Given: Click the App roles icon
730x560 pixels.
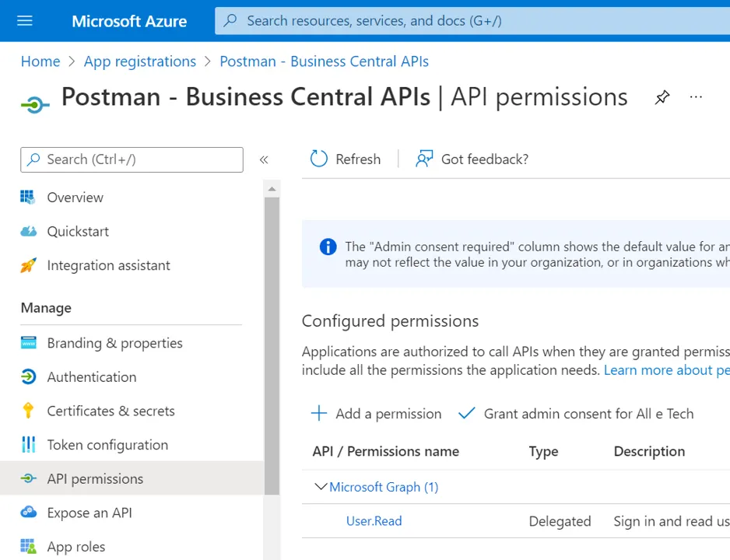Looking at the screenshot, I should (x=28, y=546).
